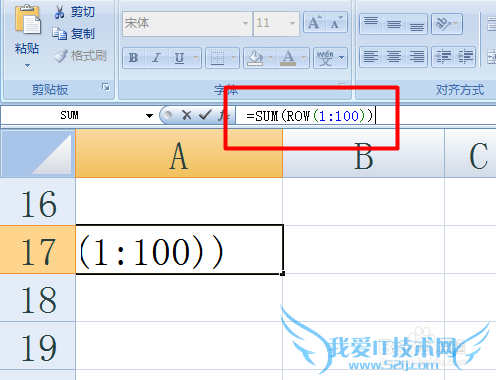
Task: Toggle Italic formatting
Action: pos(156,58)
